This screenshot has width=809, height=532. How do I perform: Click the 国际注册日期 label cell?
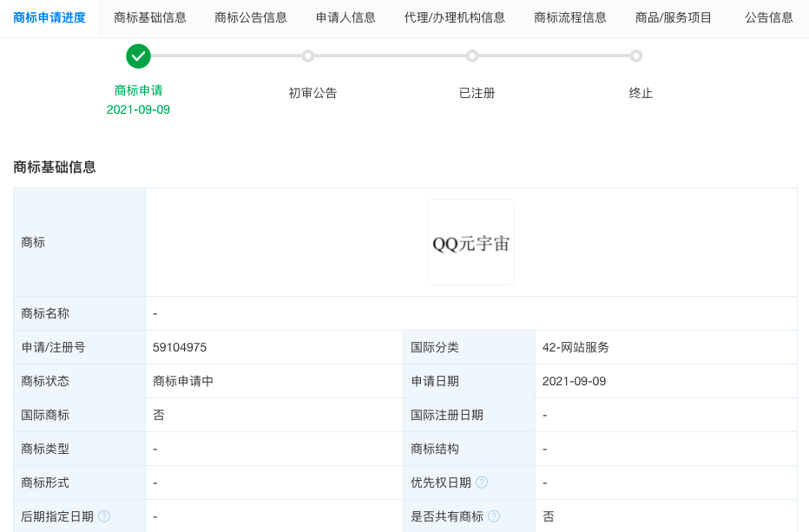(x=469, y=415)
